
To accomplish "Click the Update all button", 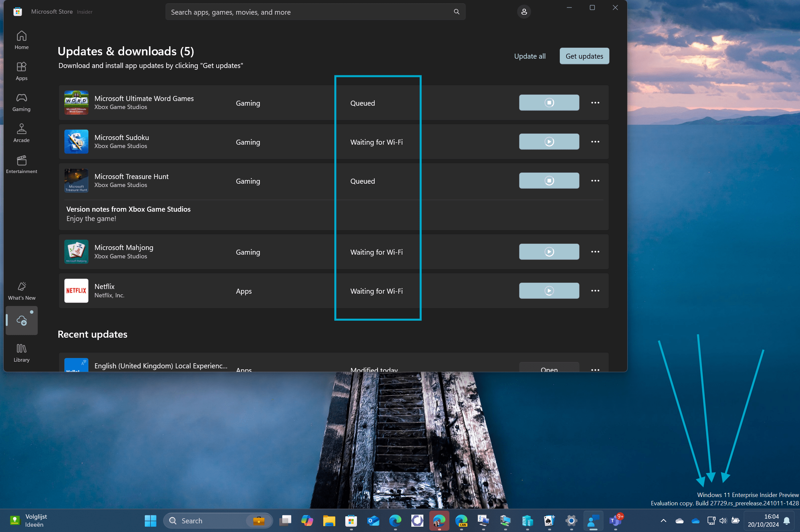I will point(529,56).
